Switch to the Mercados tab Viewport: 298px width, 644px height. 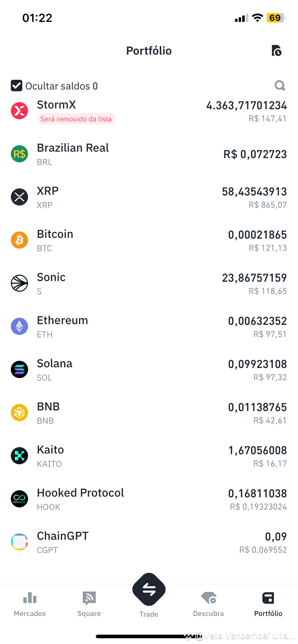pyautogui.click(x=30, y=604)
